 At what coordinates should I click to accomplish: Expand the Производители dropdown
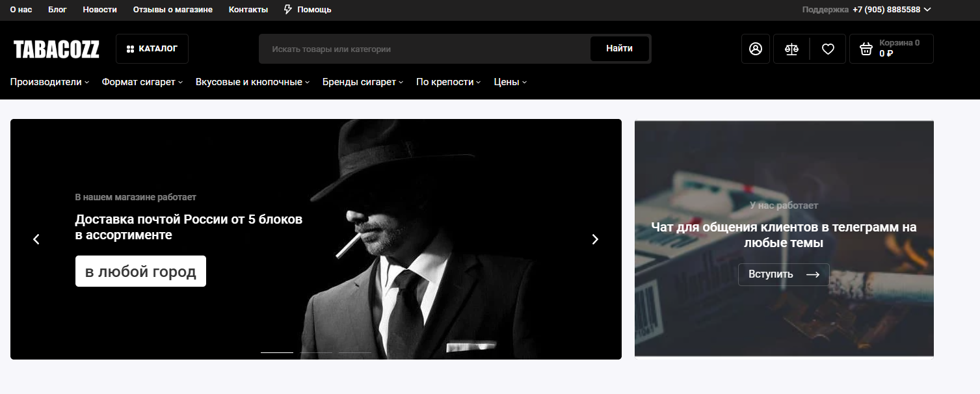49,82
